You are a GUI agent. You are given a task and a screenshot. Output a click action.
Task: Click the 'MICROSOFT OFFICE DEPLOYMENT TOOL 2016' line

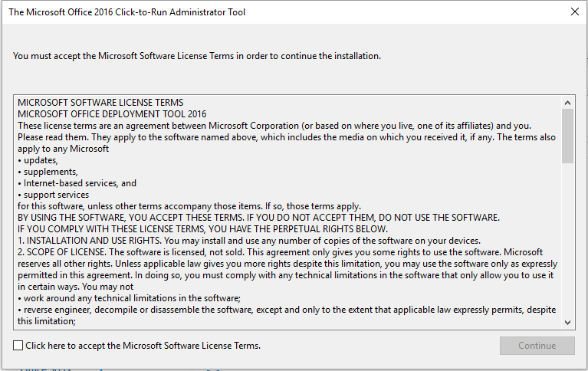click(112, 114)
